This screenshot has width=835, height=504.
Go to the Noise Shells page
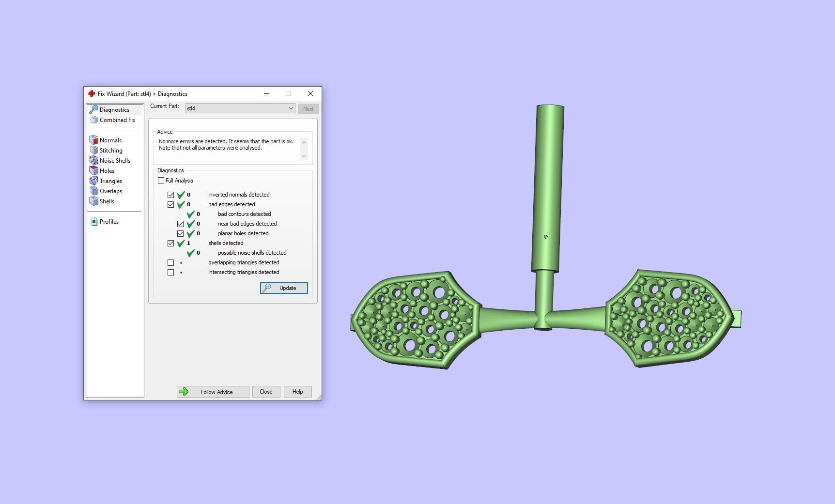tap(115, 161)
